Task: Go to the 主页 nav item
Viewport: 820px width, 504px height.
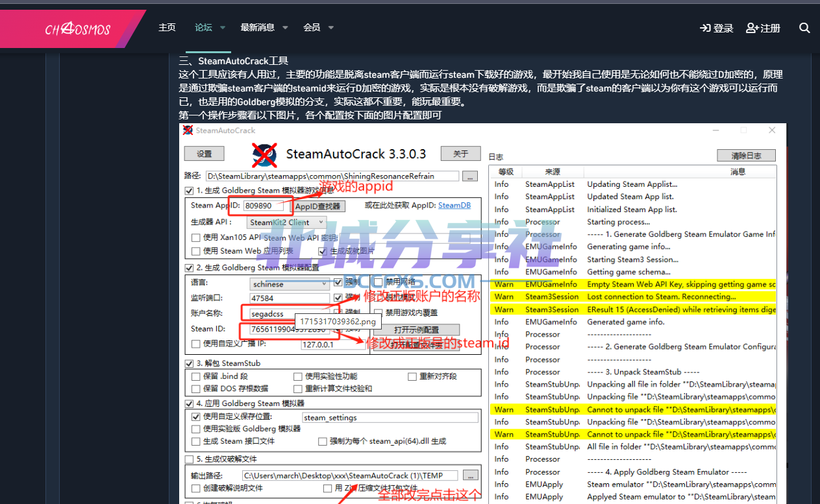Action: coord(168,27)
